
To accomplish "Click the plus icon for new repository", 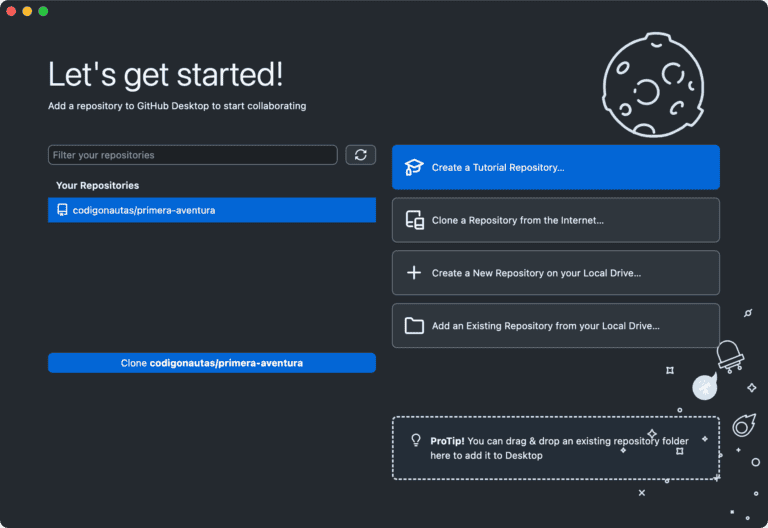I will 414,273.
